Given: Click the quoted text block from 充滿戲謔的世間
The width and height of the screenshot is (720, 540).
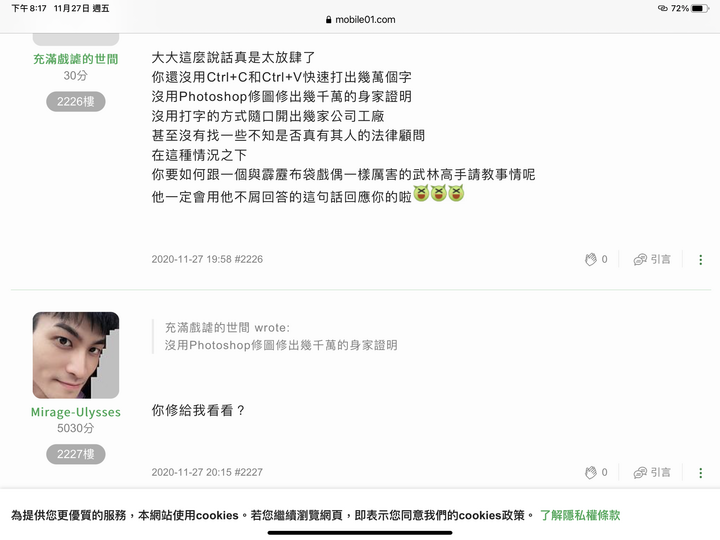Looking at the screenshot, I should click(281, 337).
